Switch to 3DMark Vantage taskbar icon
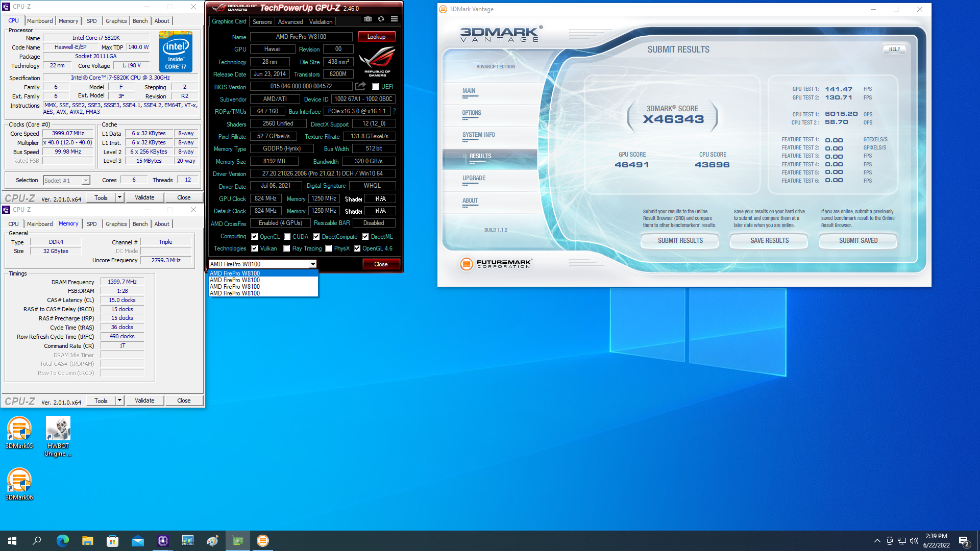This screenshot has height=551, width=980. [x=263, y=541]
